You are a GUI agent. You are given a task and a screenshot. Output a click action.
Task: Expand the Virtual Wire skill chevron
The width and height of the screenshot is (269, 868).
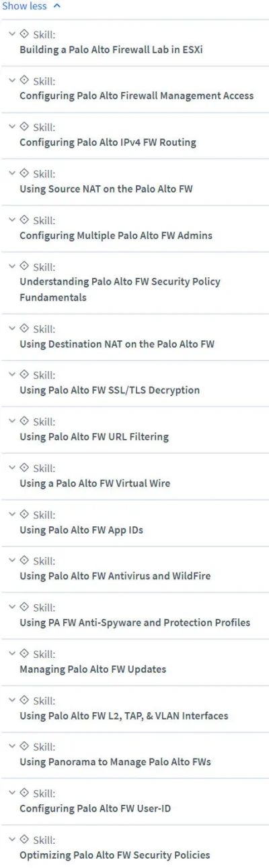tap(12, 467)
